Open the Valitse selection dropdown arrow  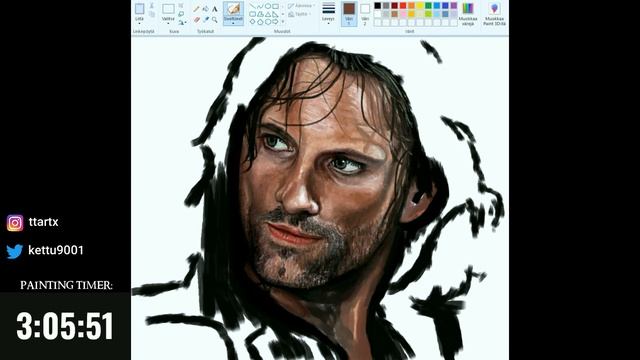(168, 23)
